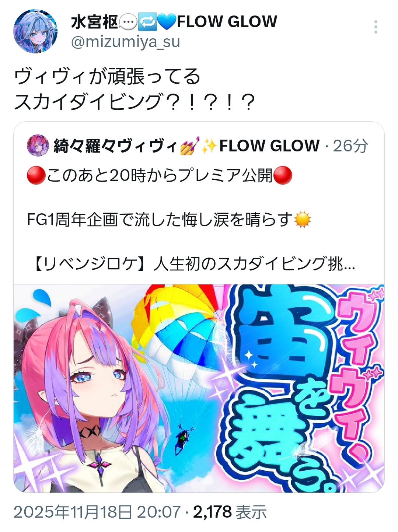Open the 水宮枢 display name
The height and width of the screenshot is (532, 398).
click(94, 22)
